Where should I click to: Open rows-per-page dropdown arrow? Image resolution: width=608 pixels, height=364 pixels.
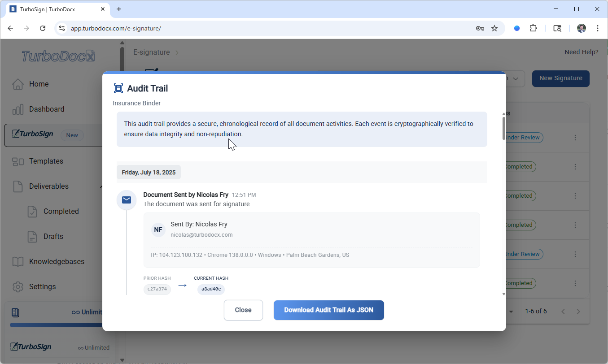[x=511, y=311]
